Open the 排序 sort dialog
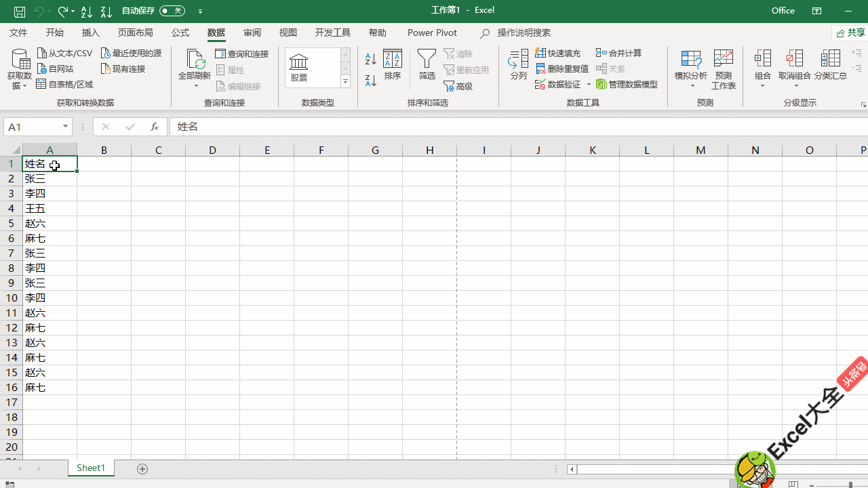 393,65
